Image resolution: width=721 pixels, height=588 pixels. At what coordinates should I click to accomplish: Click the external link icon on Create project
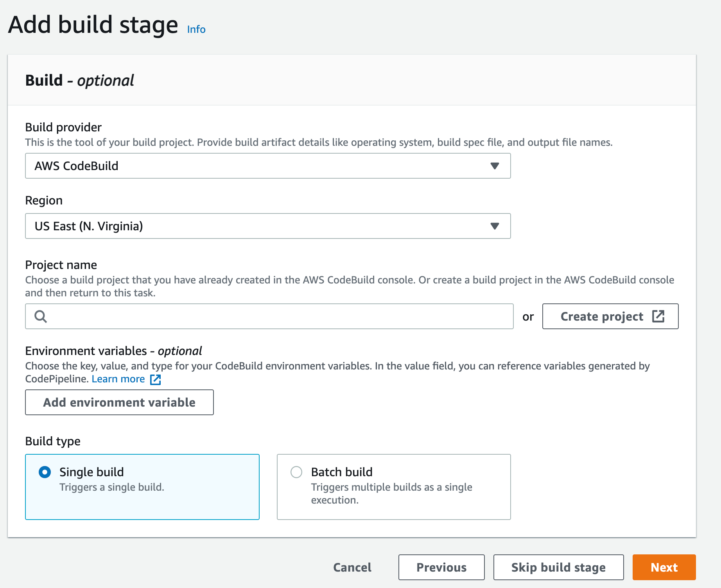pyautogui.click(x=658, y=316)
